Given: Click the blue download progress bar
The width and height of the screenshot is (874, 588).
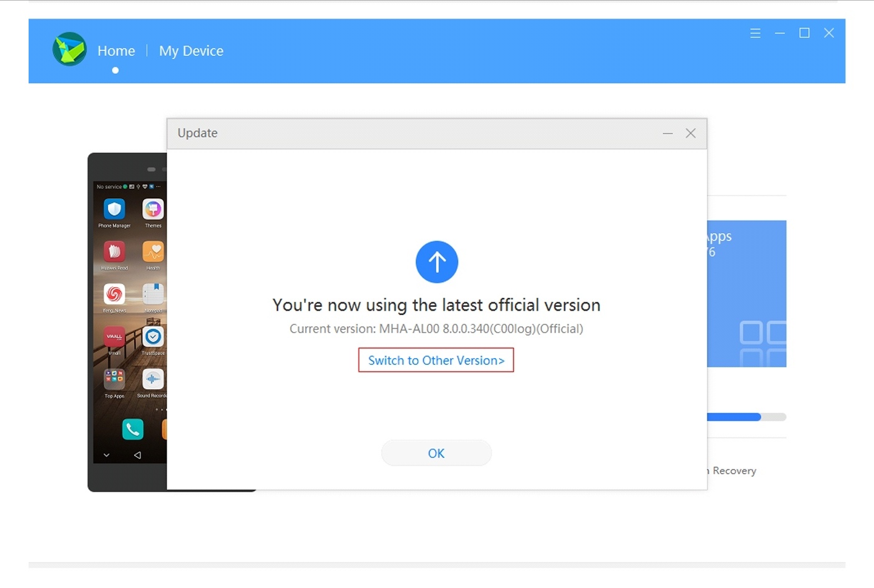Looking at the screenshot, I should tap(734, 416).
